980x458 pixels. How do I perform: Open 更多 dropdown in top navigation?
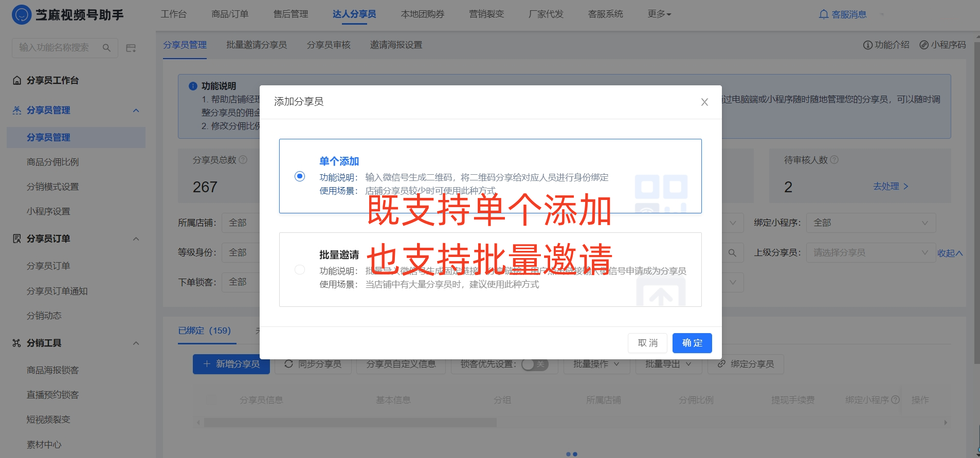click(660, 14)
